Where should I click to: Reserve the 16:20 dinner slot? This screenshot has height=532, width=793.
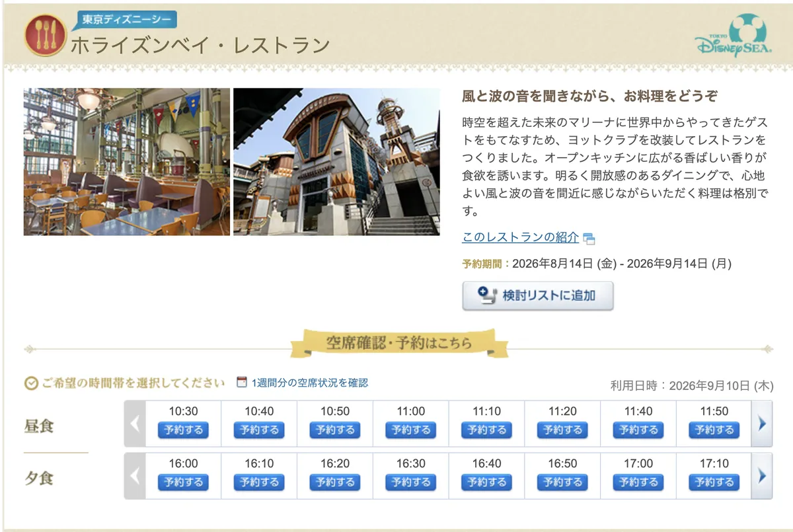335,482
